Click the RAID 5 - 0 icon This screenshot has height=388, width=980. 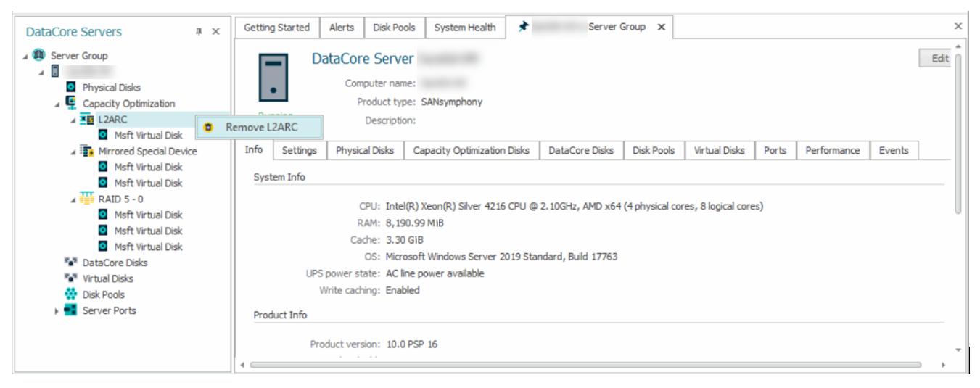[87, 199]
